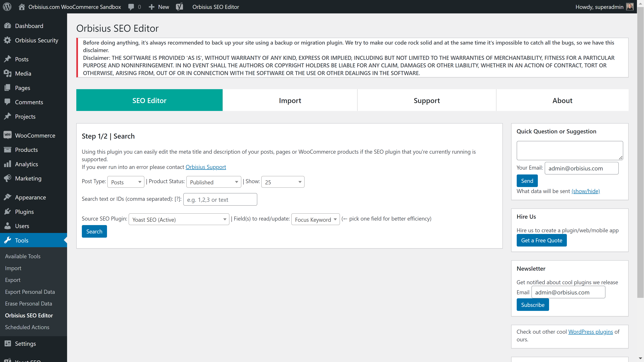This screenshot has width=644, height=362.
Task: Click the [?] help marker
Action: click(177, 199)
